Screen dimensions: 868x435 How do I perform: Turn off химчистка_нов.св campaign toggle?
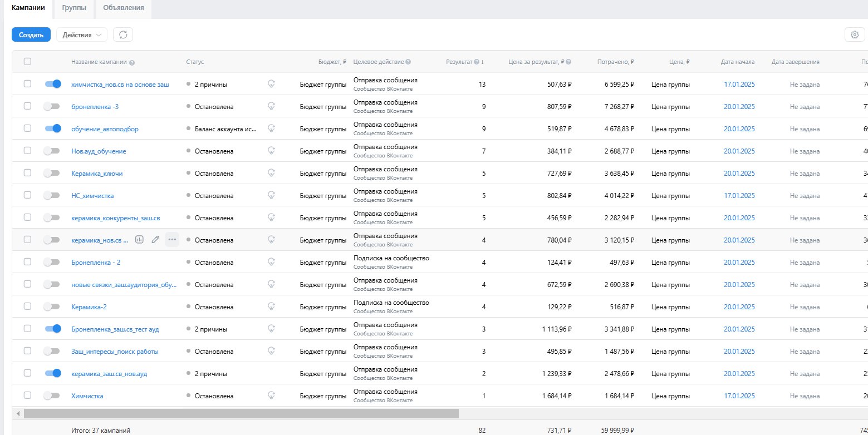point(53,84)
